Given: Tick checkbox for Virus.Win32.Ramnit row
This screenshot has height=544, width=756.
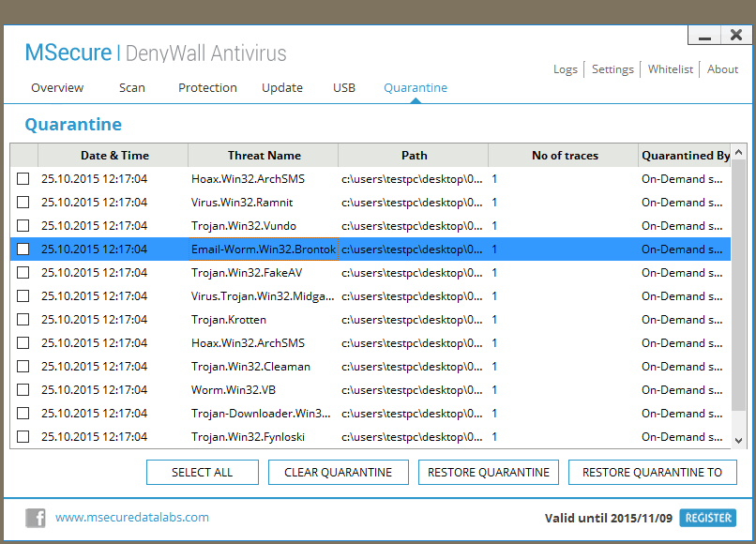Looking at the screenshot, I should tap(23, 202).
